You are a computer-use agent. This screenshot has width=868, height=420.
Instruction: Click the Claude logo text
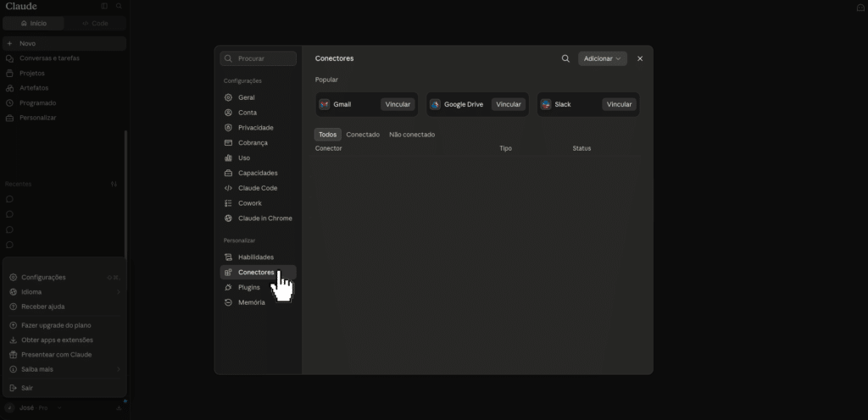(21, 6)
